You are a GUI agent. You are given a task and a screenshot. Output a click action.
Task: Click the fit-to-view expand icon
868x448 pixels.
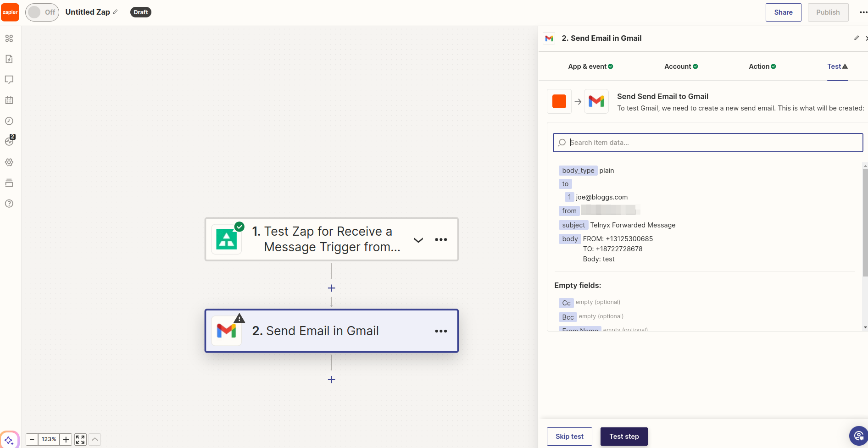[80, 440]
